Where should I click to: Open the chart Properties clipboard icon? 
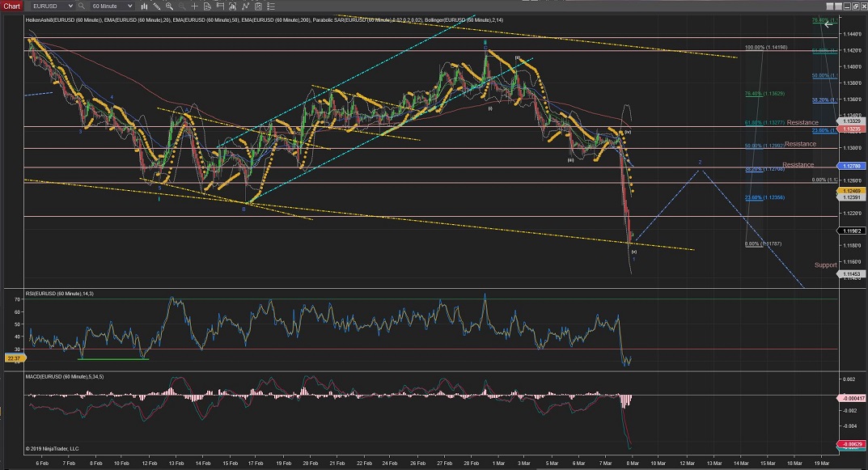(x=258, y=6)
